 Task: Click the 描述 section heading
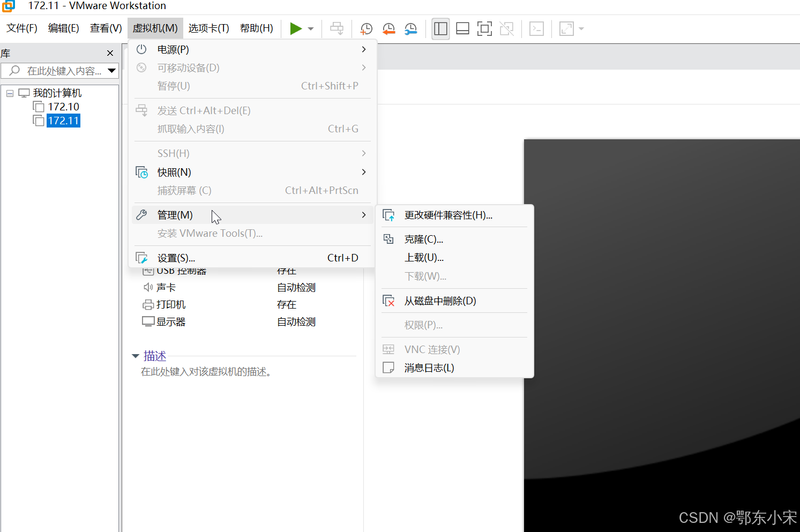[x=155, y=356]
